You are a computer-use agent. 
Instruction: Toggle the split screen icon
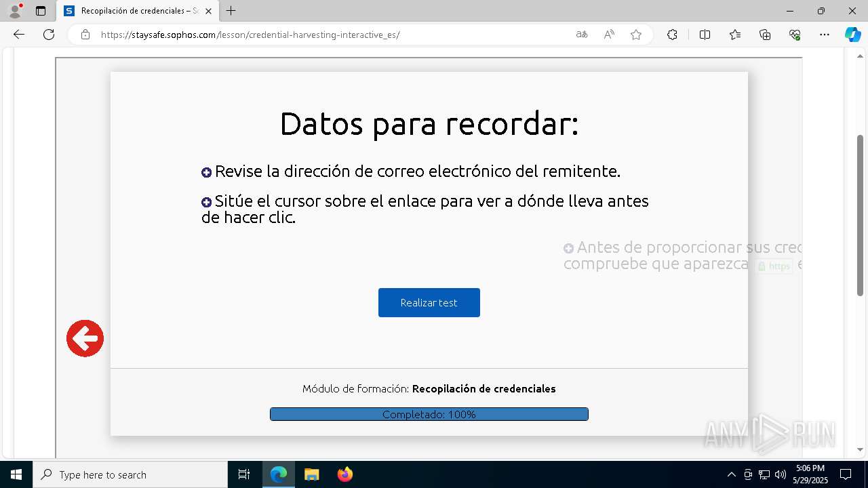point(705,35)
